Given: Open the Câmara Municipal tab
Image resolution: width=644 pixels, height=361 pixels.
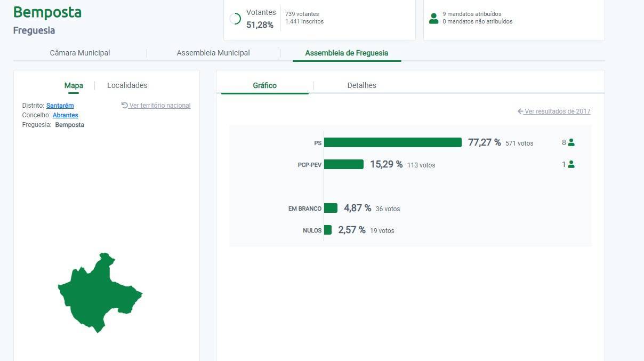Looking at the screenshot, I should pyautogui.click(x=80, y=53).
